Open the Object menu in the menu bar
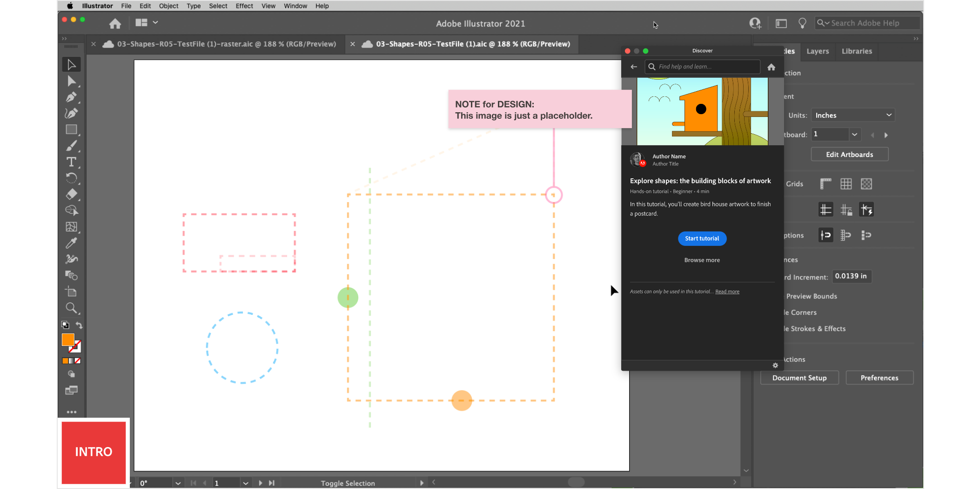This screenshot has height=489, width=980. pos(168,6)
